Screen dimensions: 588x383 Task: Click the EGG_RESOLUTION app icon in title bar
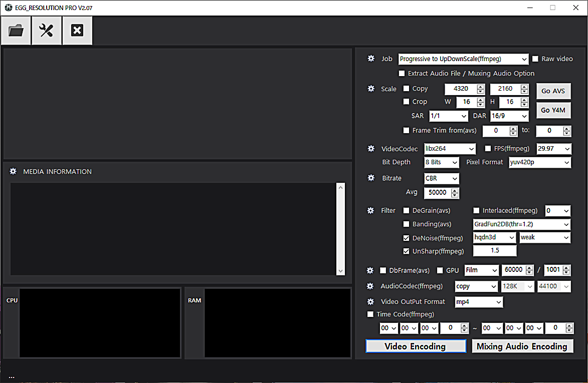click(8, 8)
